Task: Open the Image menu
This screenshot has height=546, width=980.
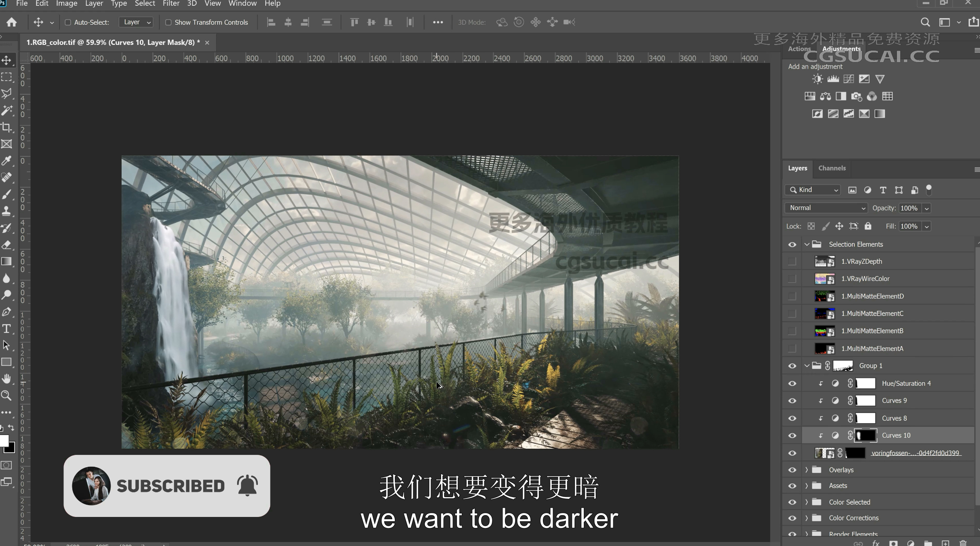Action: (67, 4)
